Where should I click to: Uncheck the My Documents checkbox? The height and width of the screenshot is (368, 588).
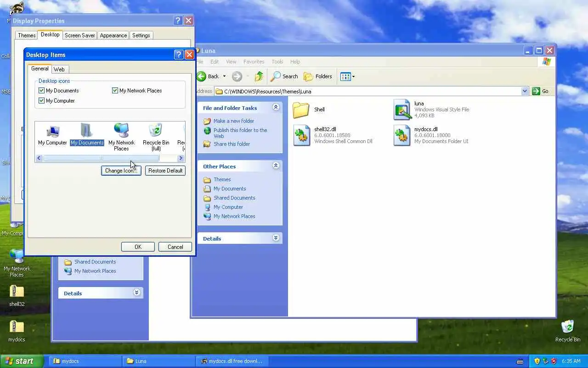pyautogui.click(x=42, y=91)
